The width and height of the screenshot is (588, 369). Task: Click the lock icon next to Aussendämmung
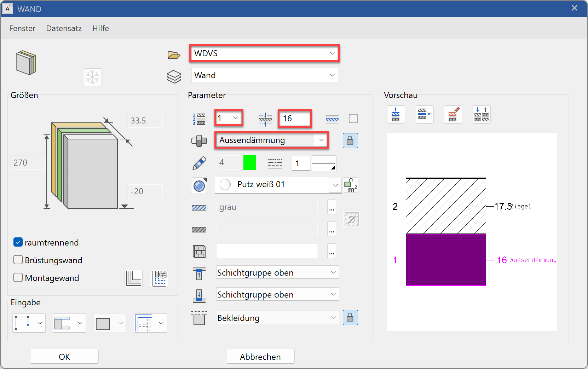tap(350, 140)
